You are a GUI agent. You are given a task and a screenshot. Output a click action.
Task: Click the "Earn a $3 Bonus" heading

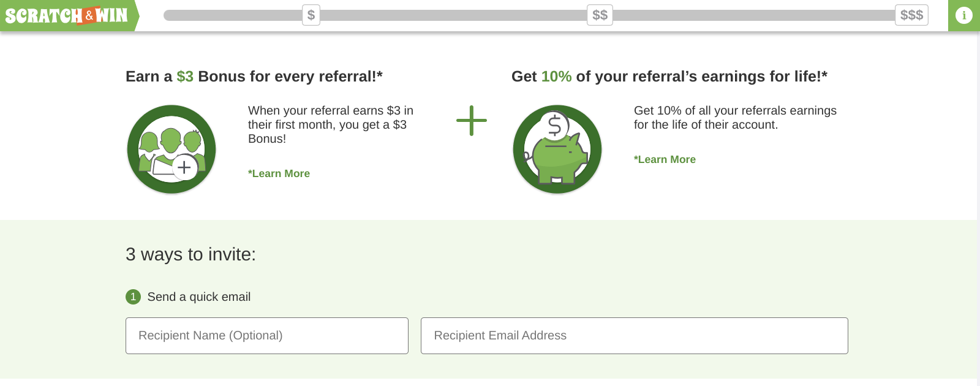coord(254,77)
